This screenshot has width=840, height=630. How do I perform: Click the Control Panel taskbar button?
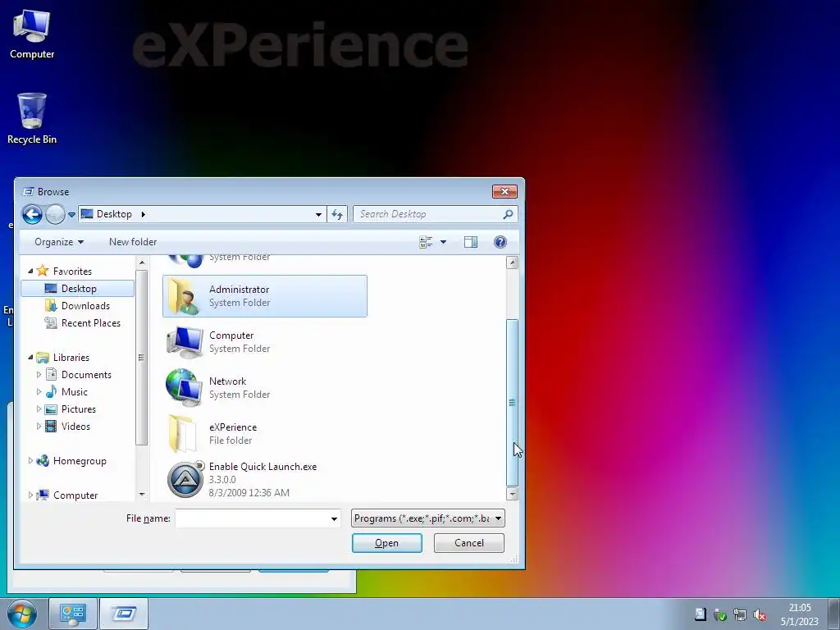pos(73,614)
